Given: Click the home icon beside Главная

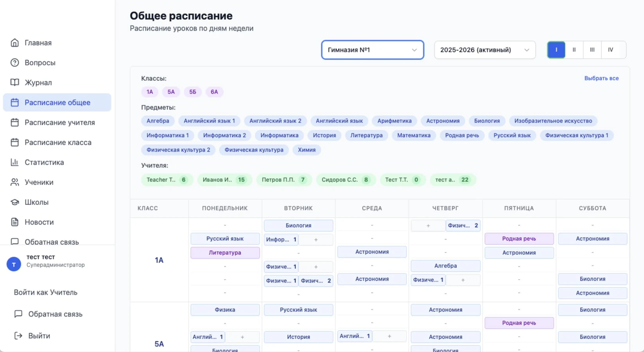Looking at the screenshot, I should click(x=14, y=43).
